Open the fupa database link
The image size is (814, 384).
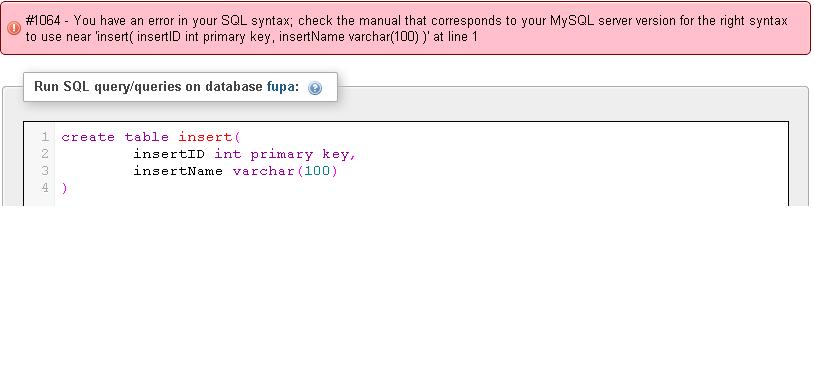click(x=280, y=87)
